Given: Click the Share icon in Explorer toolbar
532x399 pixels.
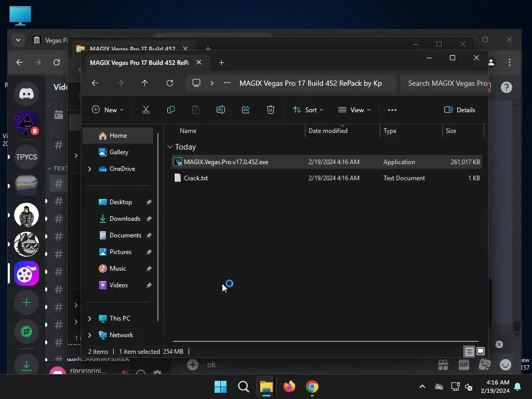Looking at the screenshot, I should [246, 110].
